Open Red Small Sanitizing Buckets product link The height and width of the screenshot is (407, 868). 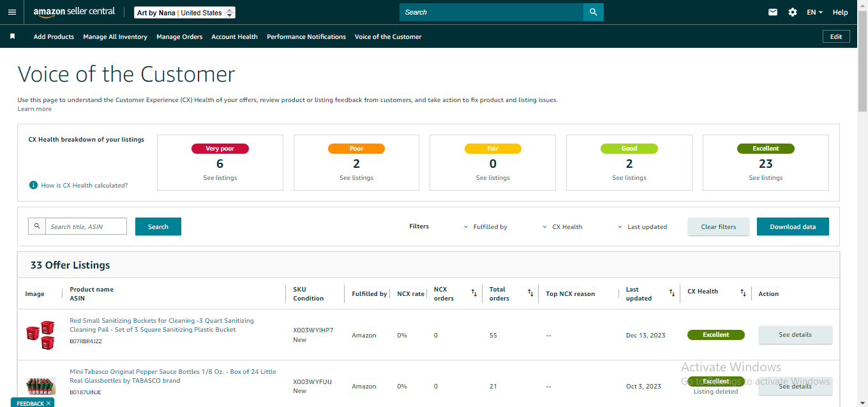(x=161, y=325)
